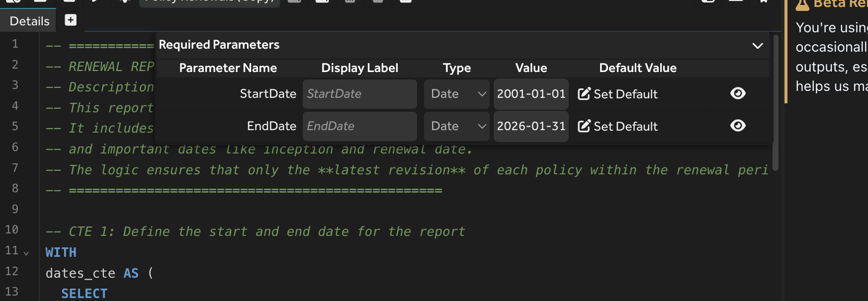
Task: Click the edit icon beside StartDate Set Default
Action: pos(584,94)
